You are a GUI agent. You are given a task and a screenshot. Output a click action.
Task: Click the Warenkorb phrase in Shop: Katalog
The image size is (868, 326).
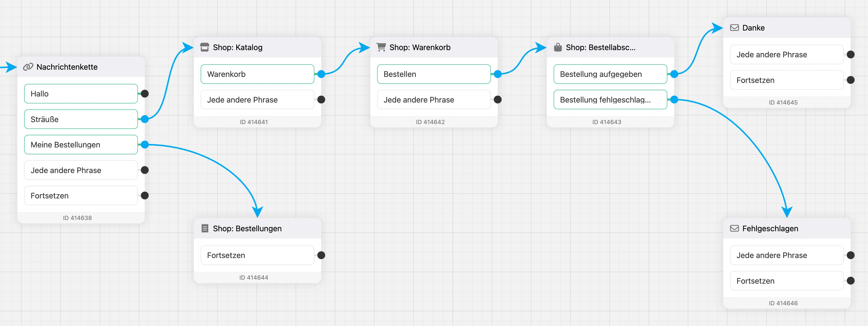coord(258,74)
